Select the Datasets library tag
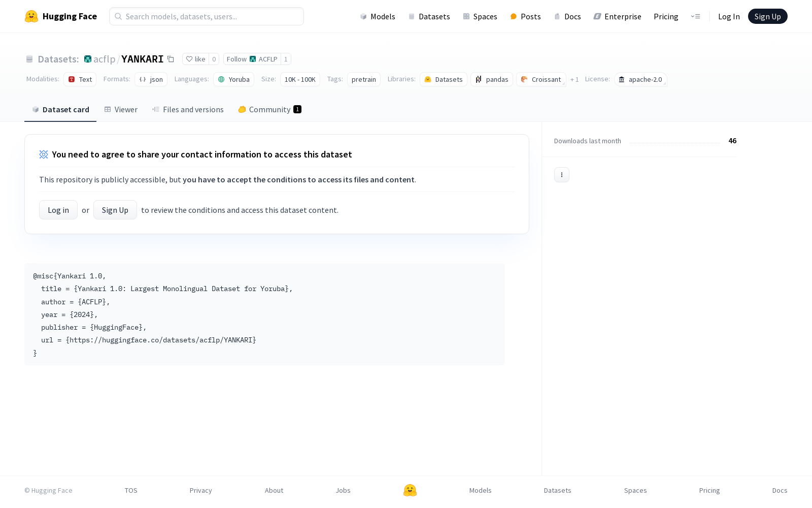 pyautogui.click(x=444, y=79)
